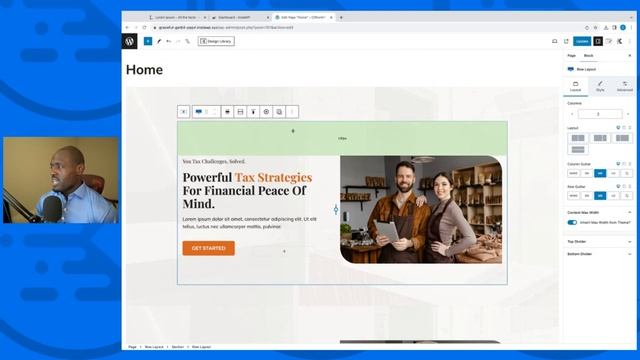Click the column resize handle between columns
The height and width of the screenshot is (360, 640).
coord(336,210)
